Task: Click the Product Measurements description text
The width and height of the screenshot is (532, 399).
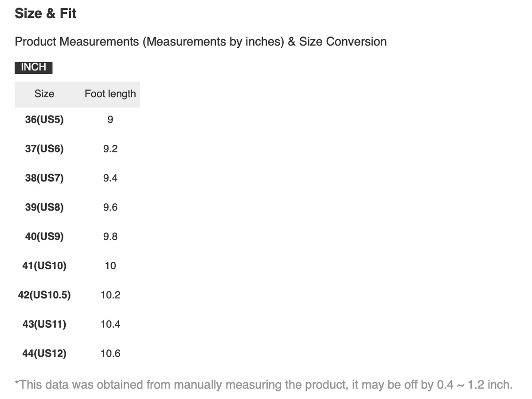Action: tap(201, 42)
